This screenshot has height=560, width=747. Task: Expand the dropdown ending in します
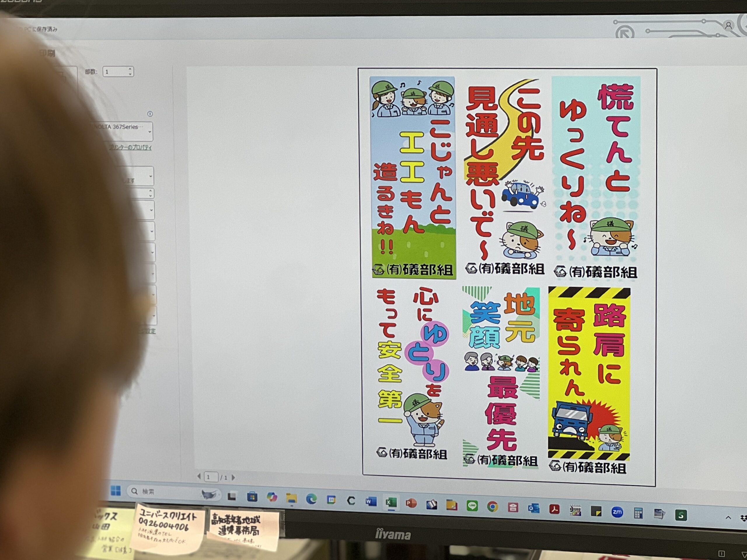135,176
